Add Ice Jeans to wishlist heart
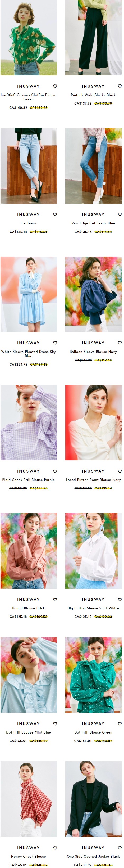 pos(55,214)
